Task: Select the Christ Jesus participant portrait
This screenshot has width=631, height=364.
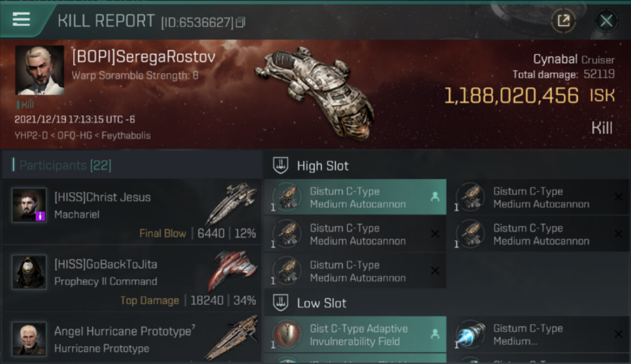Action: tap(29, 205)
